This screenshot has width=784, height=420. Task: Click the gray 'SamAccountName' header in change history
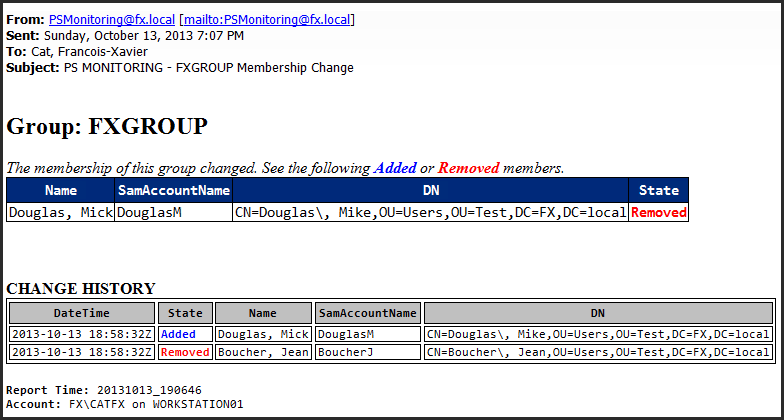click(368, 313)
